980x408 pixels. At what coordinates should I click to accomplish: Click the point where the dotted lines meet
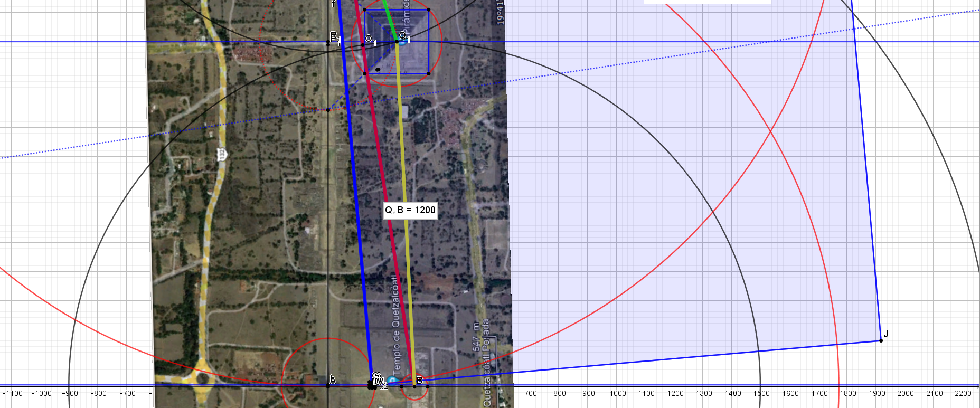coord(328,110)
